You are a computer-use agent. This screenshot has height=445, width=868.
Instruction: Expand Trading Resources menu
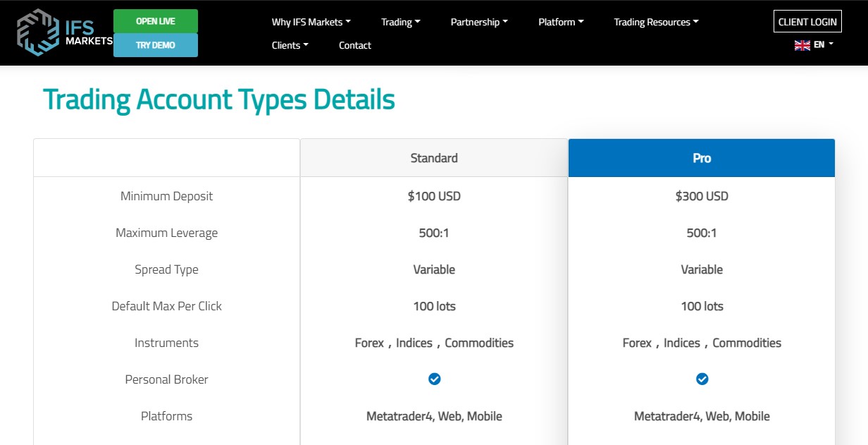(x=656, y=22)
